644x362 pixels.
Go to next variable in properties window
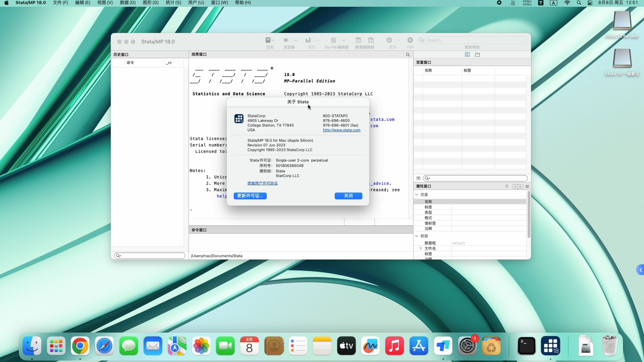[x=520, y=186]
